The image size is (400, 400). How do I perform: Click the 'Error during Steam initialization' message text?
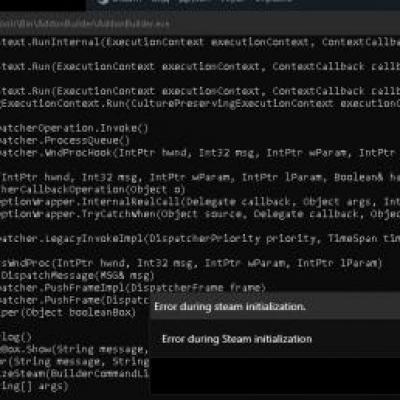(x=237, y=339)
